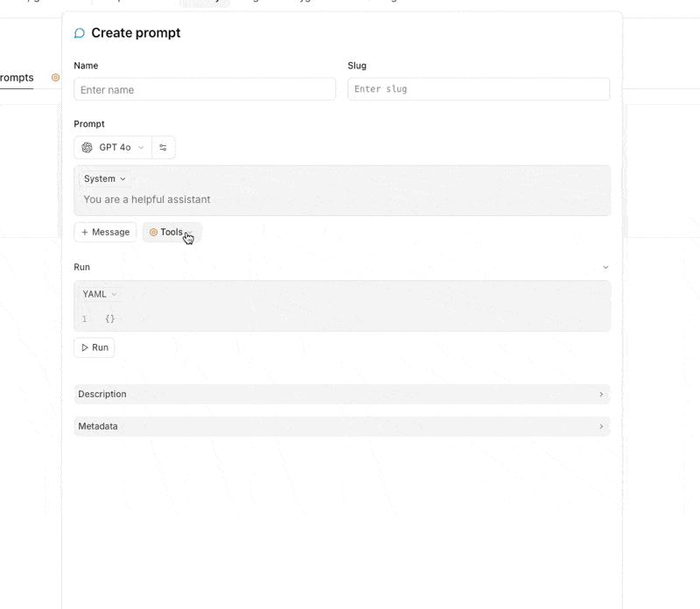Switch to the Prompts tab
Screen dimensions: 700x609
coord(17,78)
